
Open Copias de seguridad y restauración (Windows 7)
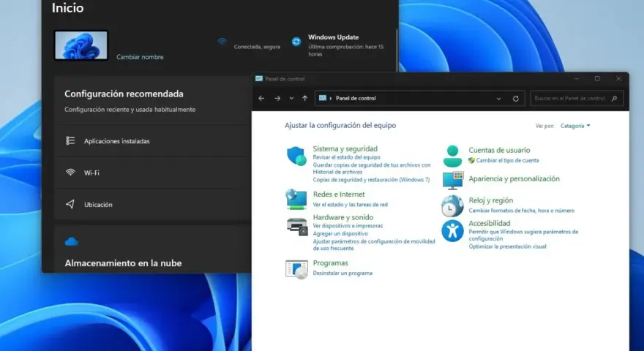pos(371,180)
